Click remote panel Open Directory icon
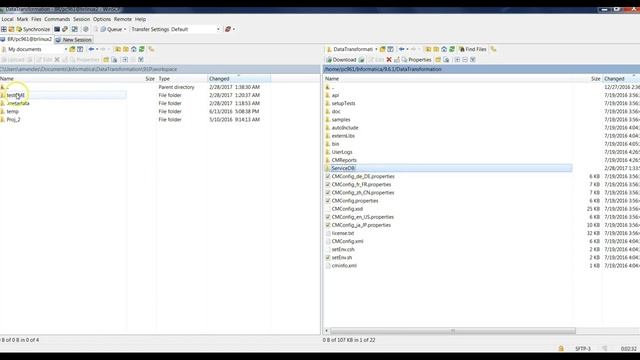 pyautogui.click(x=382, y=49)
